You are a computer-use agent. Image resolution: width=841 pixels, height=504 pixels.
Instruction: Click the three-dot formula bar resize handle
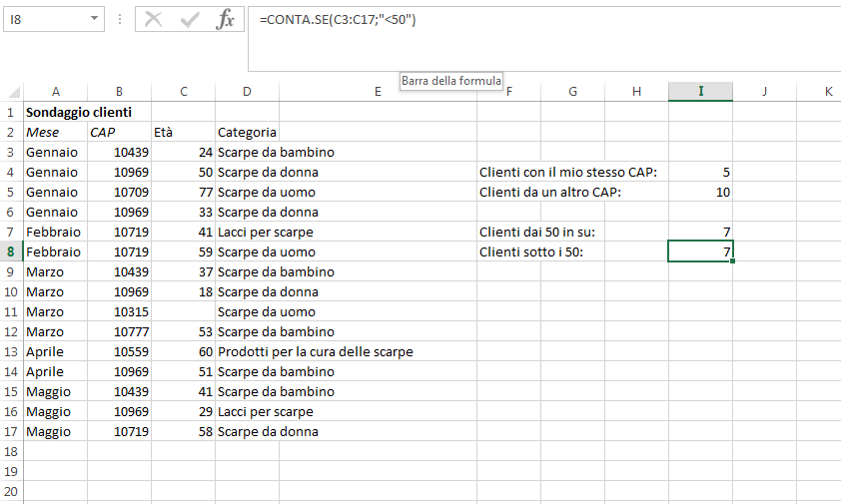pyautogui.click(x=120, y=20)
